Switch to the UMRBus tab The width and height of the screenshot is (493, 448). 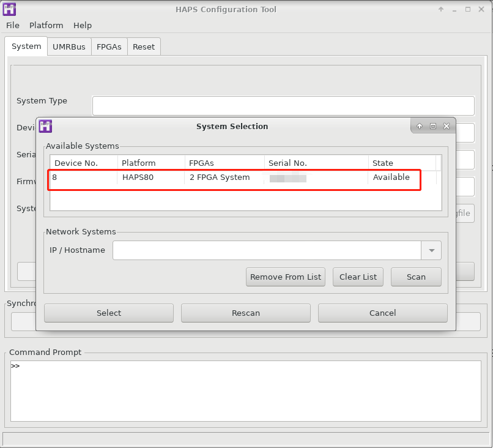pos(69,47)
